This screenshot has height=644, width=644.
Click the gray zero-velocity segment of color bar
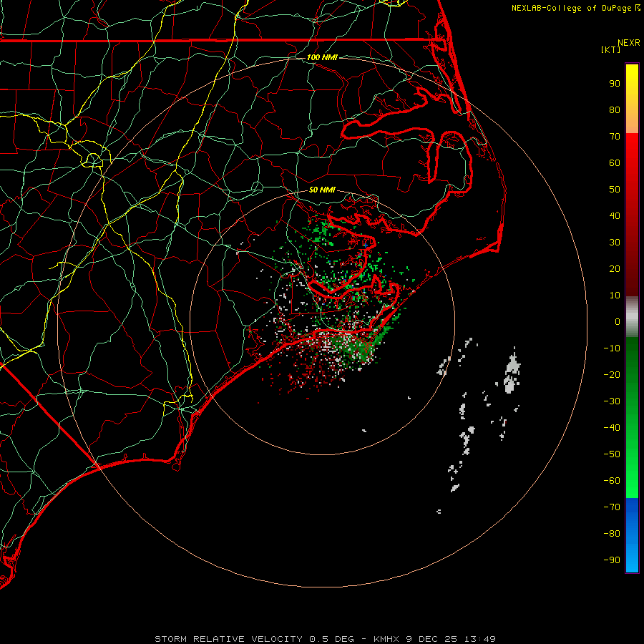pyautogui.click(x=632, y=317)
